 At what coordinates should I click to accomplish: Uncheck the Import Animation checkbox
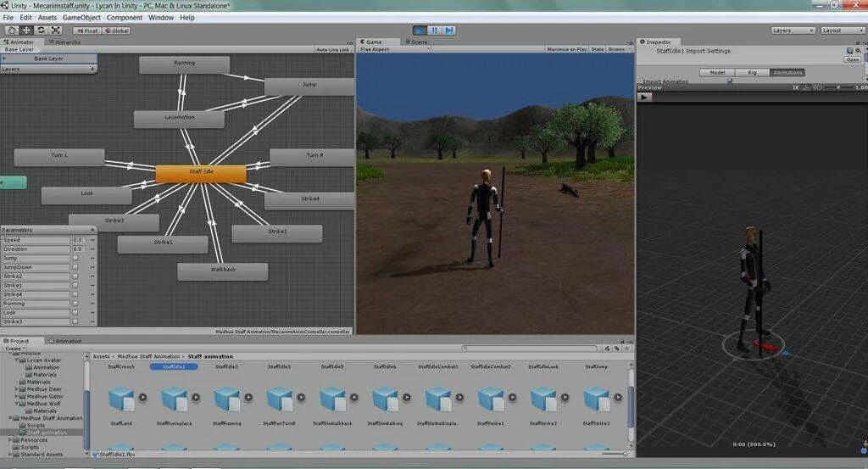tap(730, 81)
